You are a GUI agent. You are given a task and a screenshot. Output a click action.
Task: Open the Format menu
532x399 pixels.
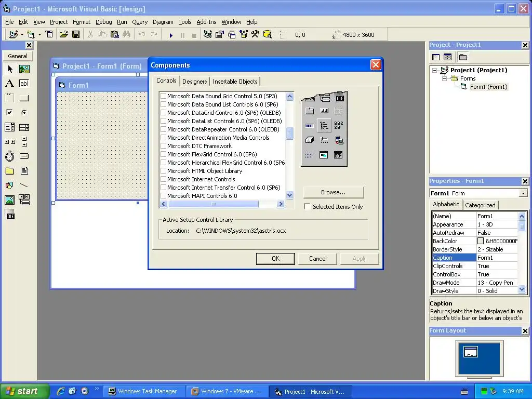(82, 22)
